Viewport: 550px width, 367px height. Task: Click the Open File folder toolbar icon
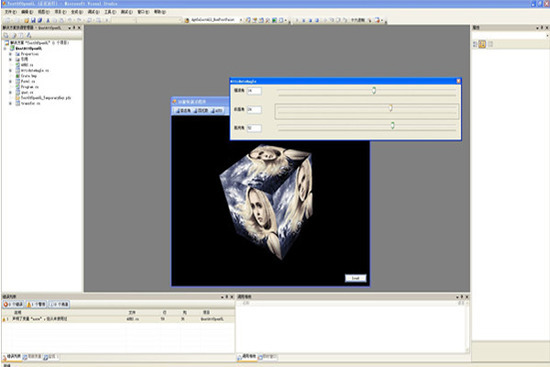click(26, 20)
